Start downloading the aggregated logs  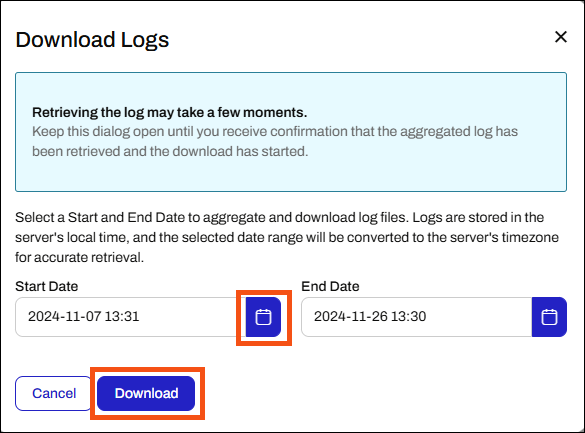pyautogui.click(x=146, y=393)
